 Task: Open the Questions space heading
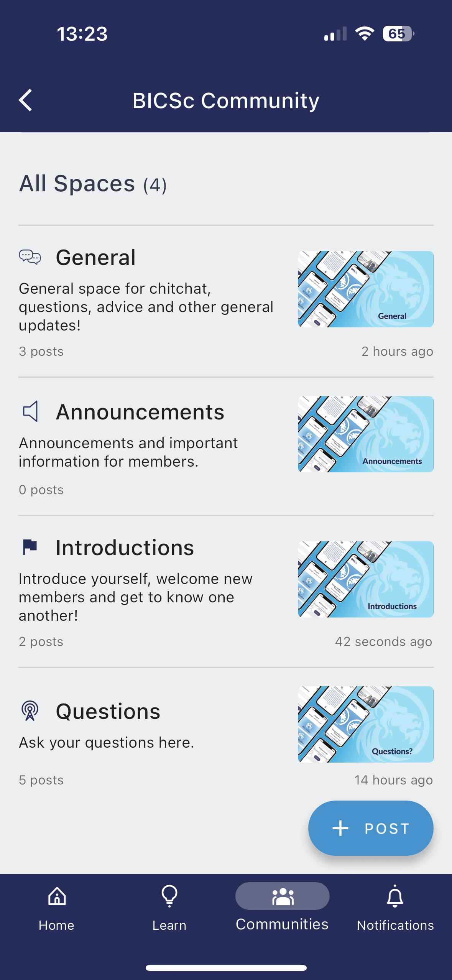pyautogui.click(x=108, y=712)
